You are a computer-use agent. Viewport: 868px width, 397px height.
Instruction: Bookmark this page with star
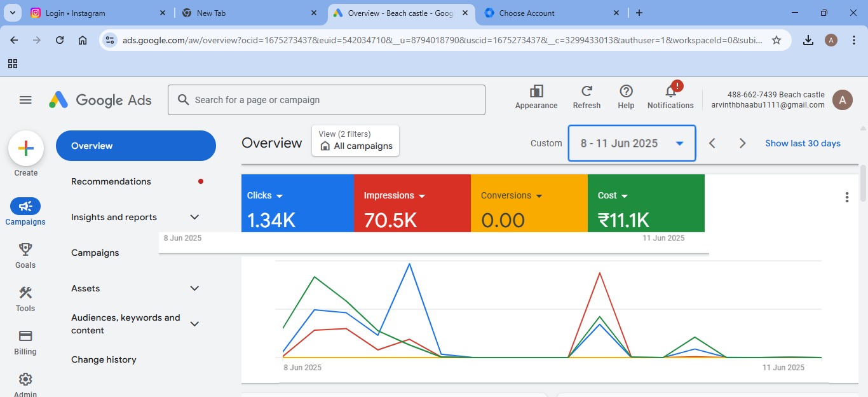pyautogui.click(x=776, y=40)
